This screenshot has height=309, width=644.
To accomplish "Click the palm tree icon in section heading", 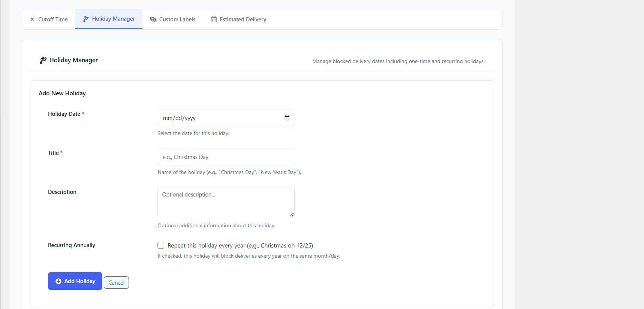I will (43, 60).
